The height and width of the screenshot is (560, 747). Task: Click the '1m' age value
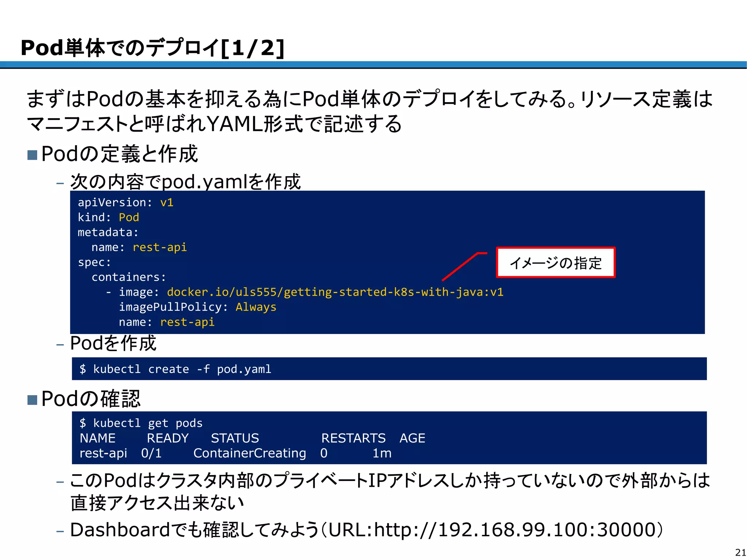(382, 453)
